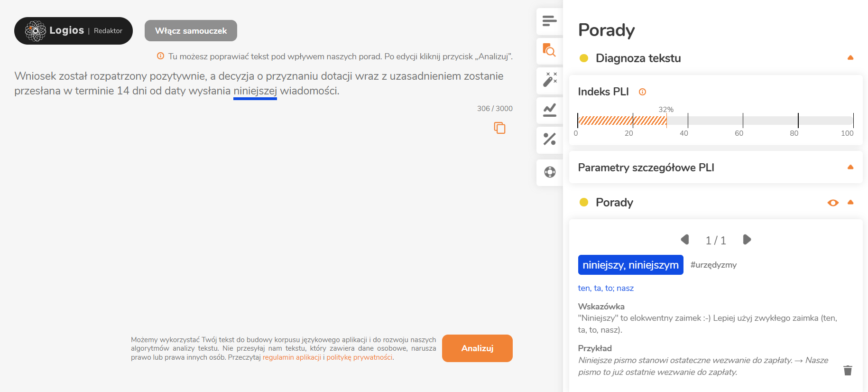Collapse the Porady advice card
Image resolution: width=868 pixels, height=392 pixels.
(850, 202)
